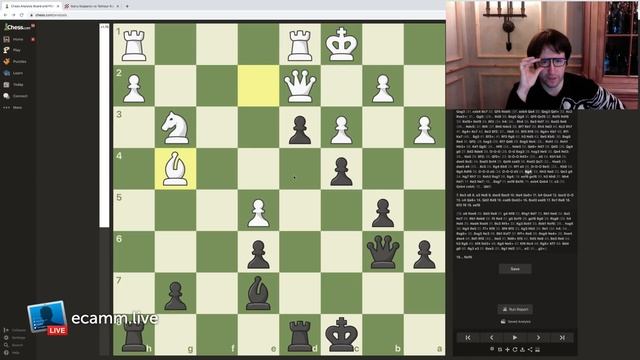Click the Chess.com logo
The image size is (640, 360).
pos(18,27)
